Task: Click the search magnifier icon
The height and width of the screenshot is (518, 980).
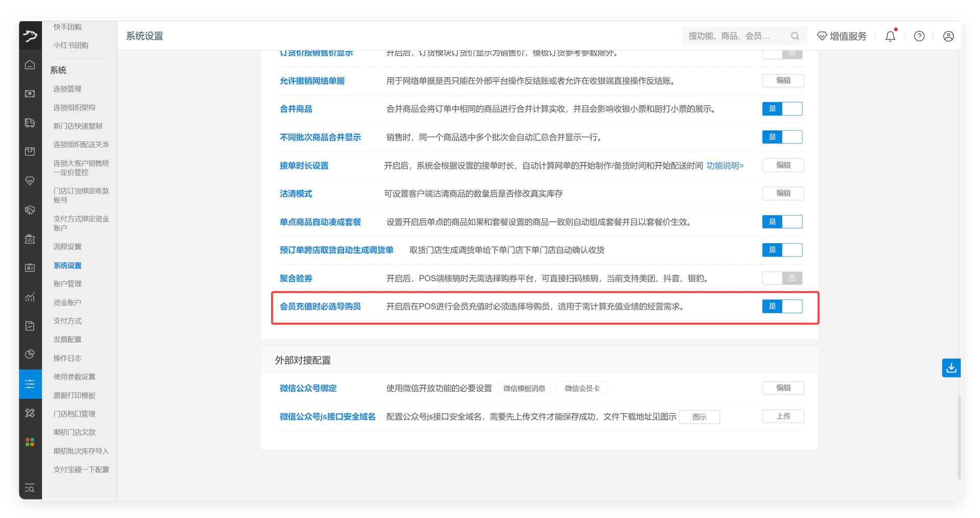Action: 795,36
